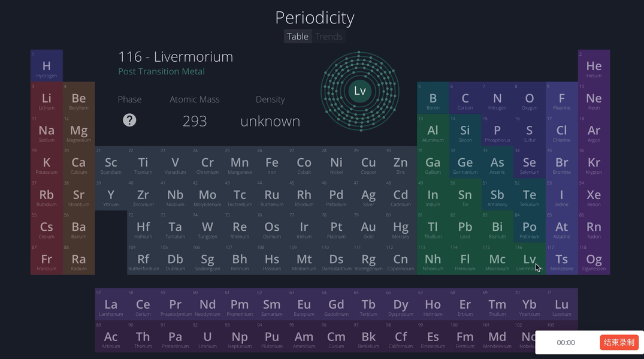
Task: Pick the Radium (Ra) element tile
Action: 78,260
